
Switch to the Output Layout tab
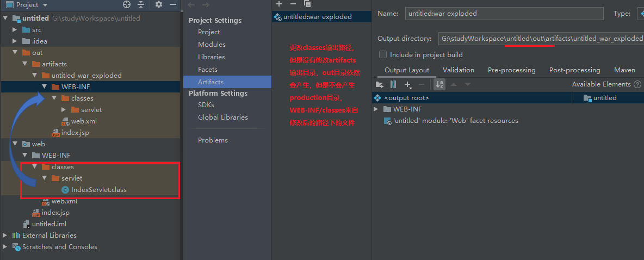[x=407, y=70]
